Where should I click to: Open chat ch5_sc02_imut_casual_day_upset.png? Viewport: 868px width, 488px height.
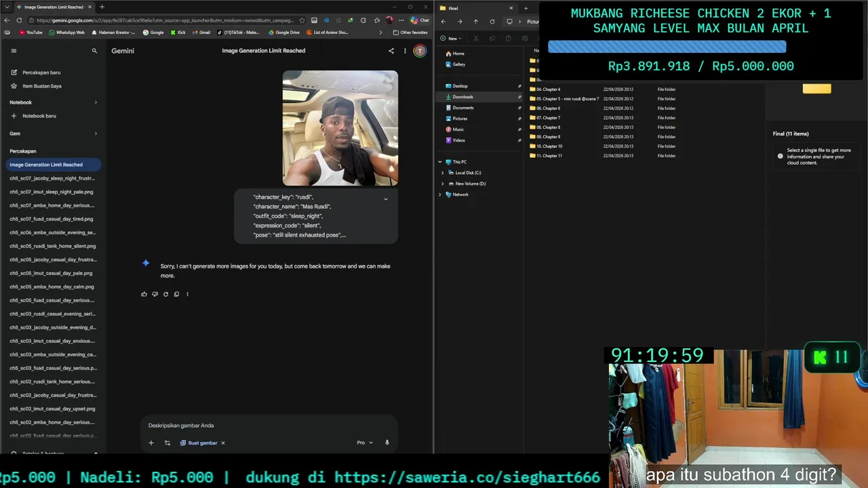52,409
